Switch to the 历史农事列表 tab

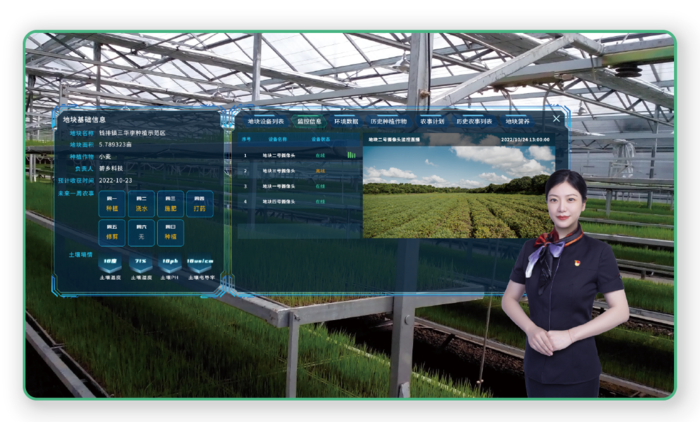pyautogui.click(x=475, y=120)
